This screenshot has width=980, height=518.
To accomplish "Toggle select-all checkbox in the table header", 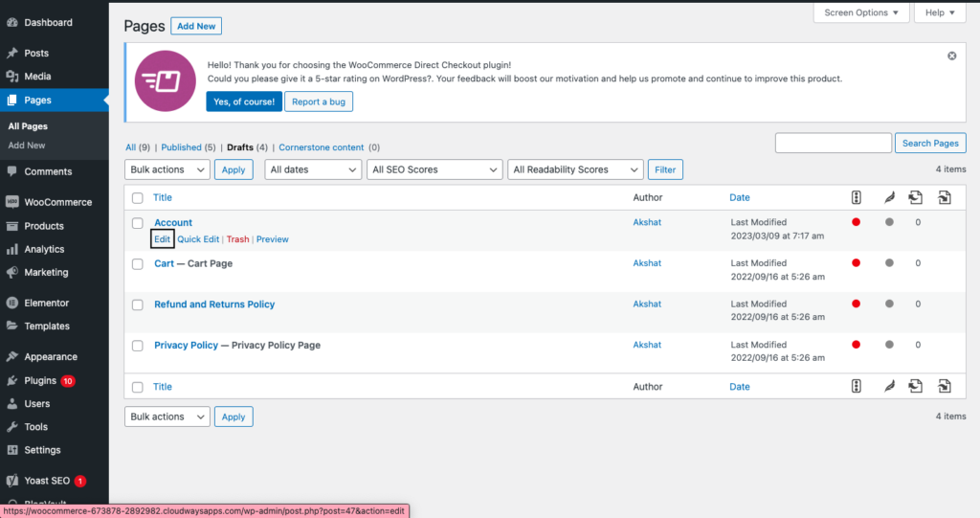I will (138, 198).
